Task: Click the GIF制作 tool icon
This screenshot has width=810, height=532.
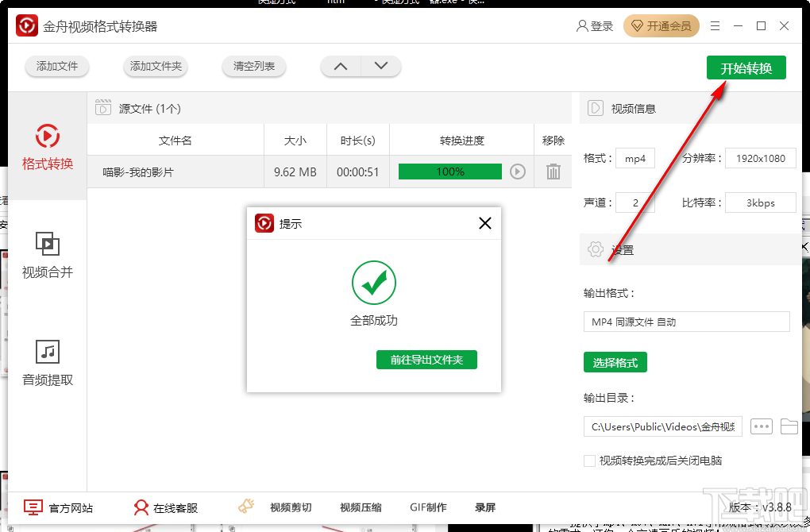Action: point(429,507)
